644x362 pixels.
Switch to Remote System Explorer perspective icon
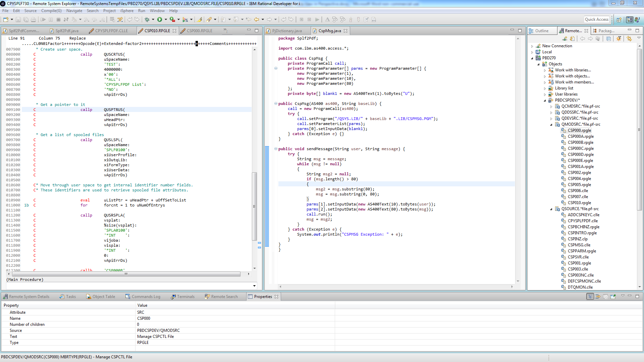[x=630, y=19]
